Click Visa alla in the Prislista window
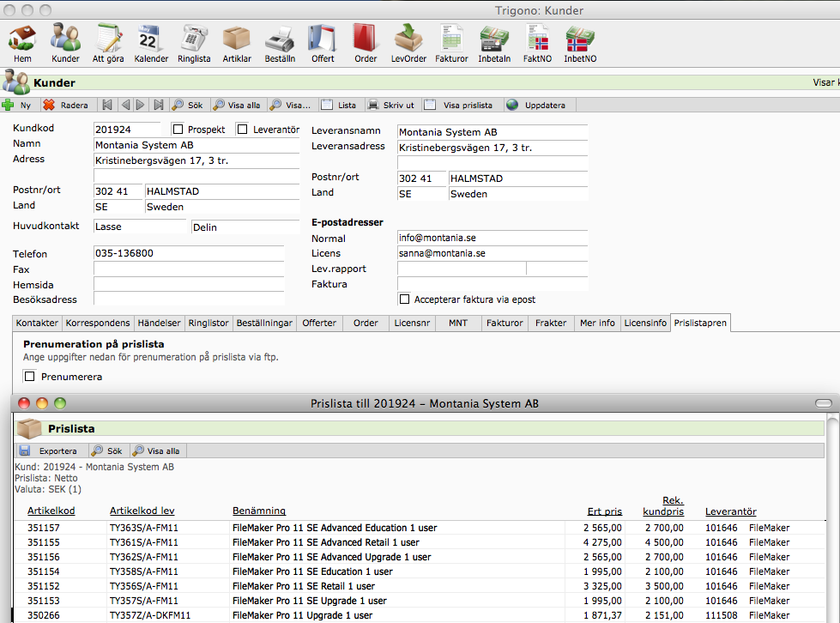The width and height of the screenshot is (840, 623). [x=156, y=451]
